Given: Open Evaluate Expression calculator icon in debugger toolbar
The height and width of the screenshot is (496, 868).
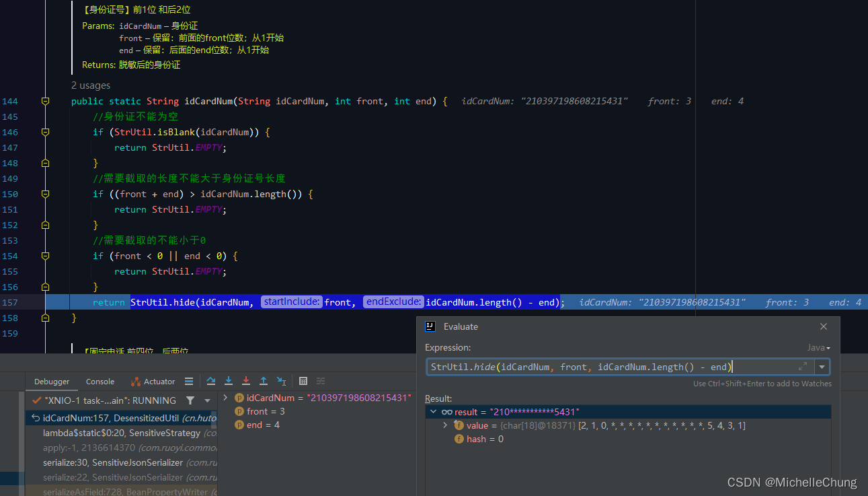Looking at the screenshot, I should [303, 381].
